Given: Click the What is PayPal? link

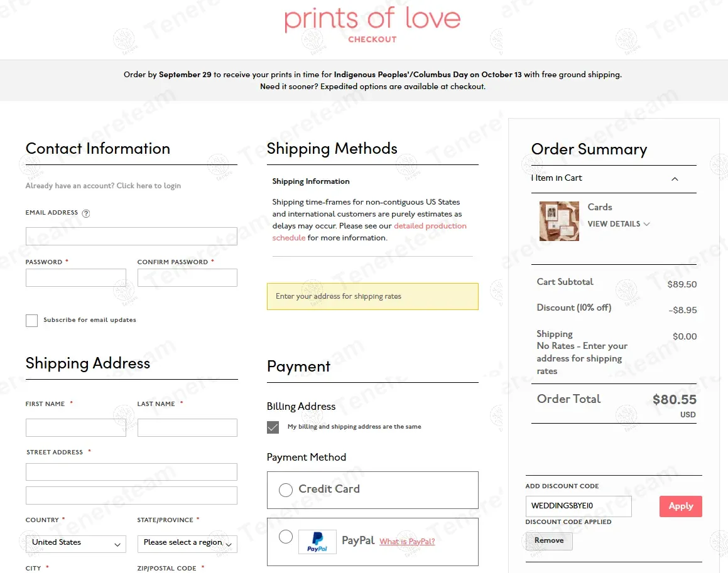Looking at the screenshot, I should (407, 542).
